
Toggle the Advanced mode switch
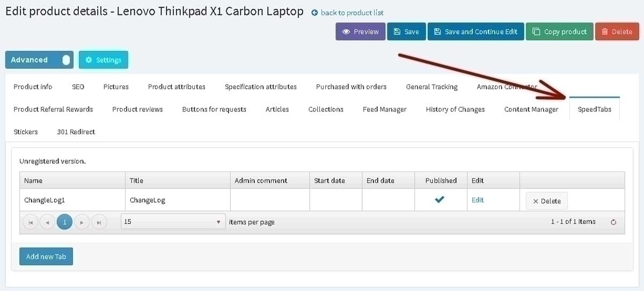tap(39, 60)
